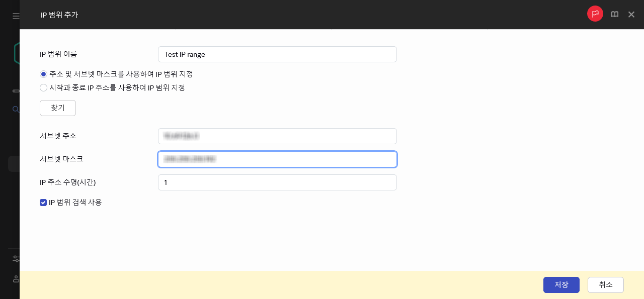
Task: Click the 저장 button
Action: (x=561, y=285)
